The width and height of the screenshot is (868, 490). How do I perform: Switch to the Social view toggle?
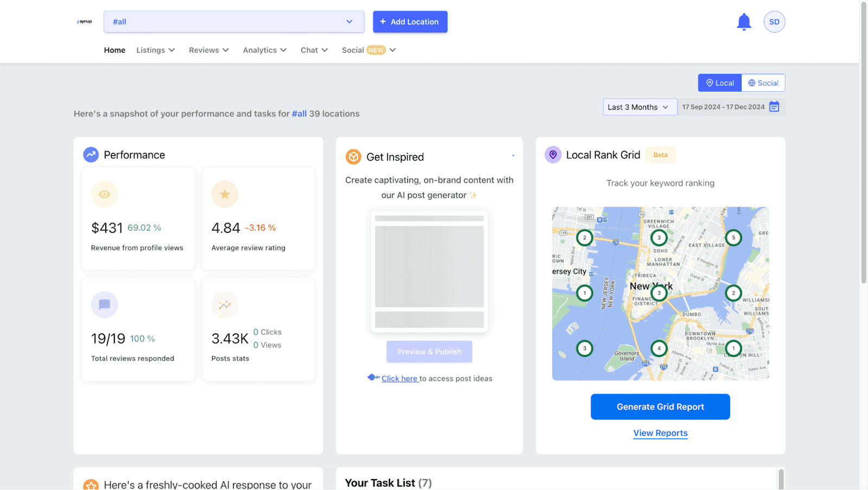[x=763, y=83]
